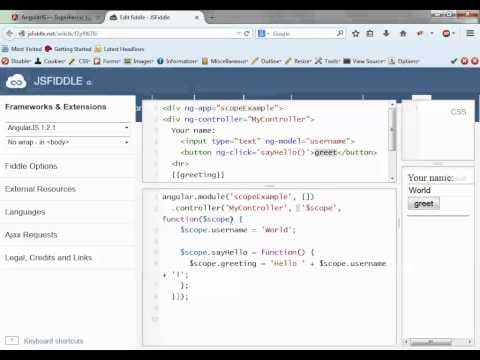
Task: Click the ng-controller line in HTML panel
Action: [x=238, y=119]
